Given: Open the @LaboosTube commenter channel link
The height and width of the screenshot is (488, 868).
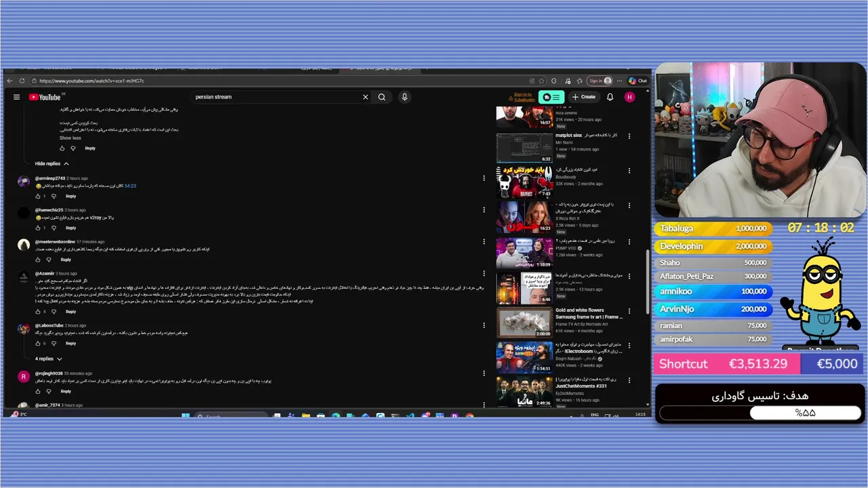Looking at the screenshot, I should pyautogui.click(x=50, y=325).
